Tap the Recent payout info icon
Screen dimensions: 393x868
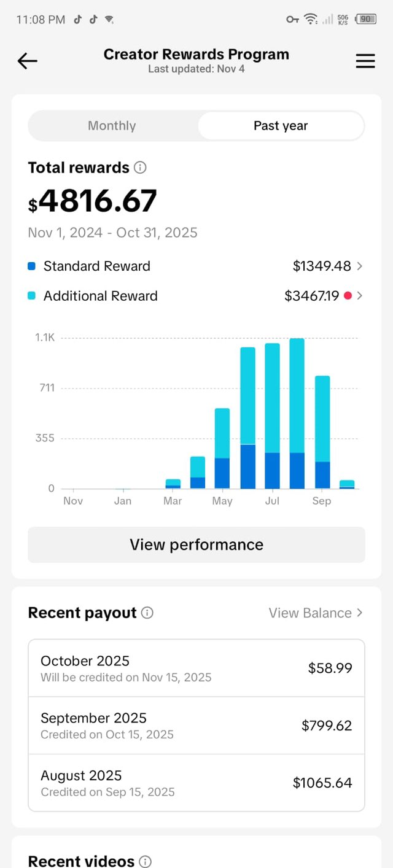pyautogui.click(x=147, y=613)
